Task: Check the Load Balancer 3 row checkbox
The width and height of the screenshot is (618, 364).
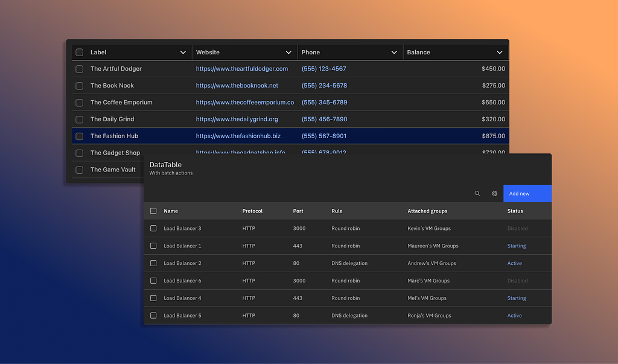Action: 153,228
